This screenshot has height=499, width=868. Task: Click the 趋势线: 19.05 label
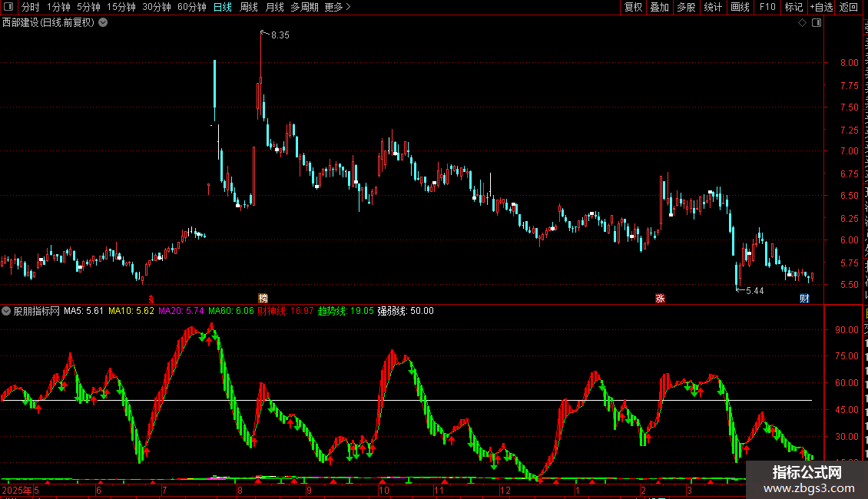coord(346,311)
